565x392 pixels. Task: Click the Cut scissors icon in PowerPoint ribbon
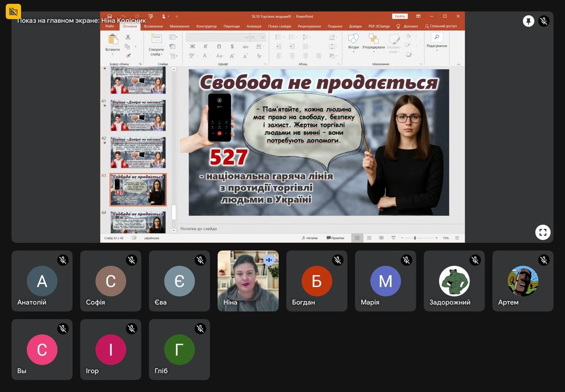pos(128,37)
